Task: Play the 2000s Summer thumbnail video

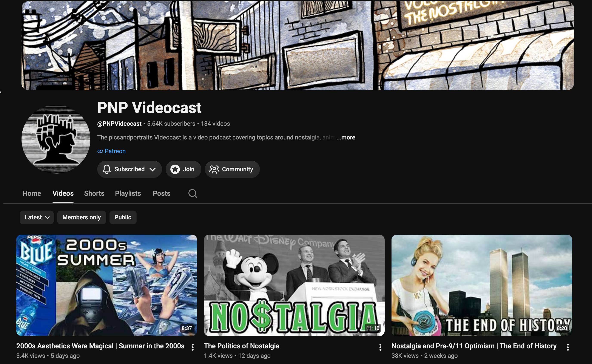Action: click(106, 285)
